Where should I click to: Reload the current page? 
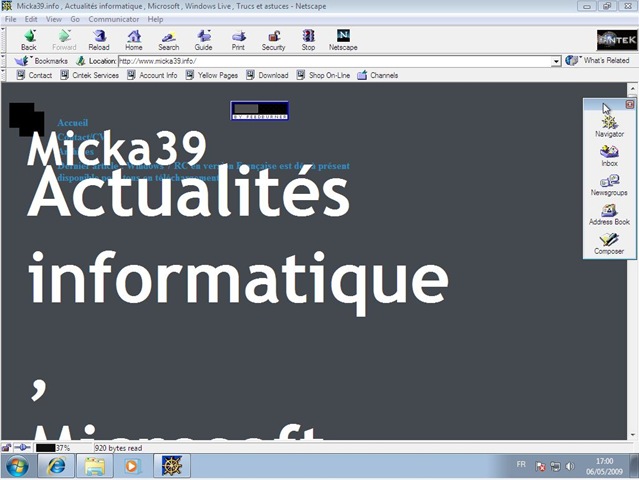pos(99,40)
